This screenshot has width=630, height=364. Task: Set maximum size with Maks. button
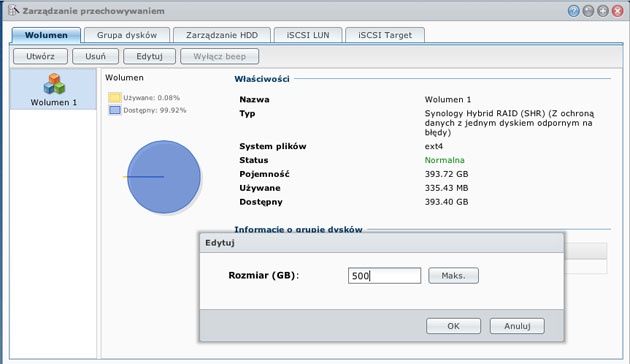(x=453, y=276)
